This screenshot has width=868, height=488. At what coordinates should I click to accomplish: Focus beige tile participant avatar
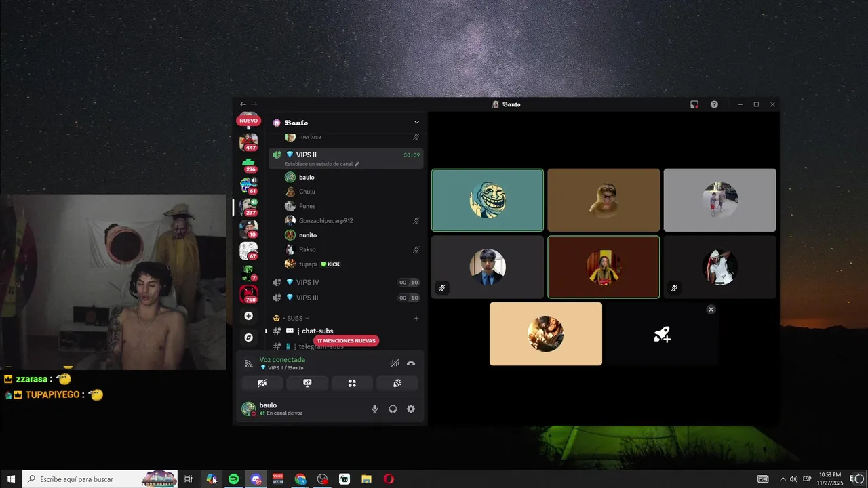click(x=546, y=333)
